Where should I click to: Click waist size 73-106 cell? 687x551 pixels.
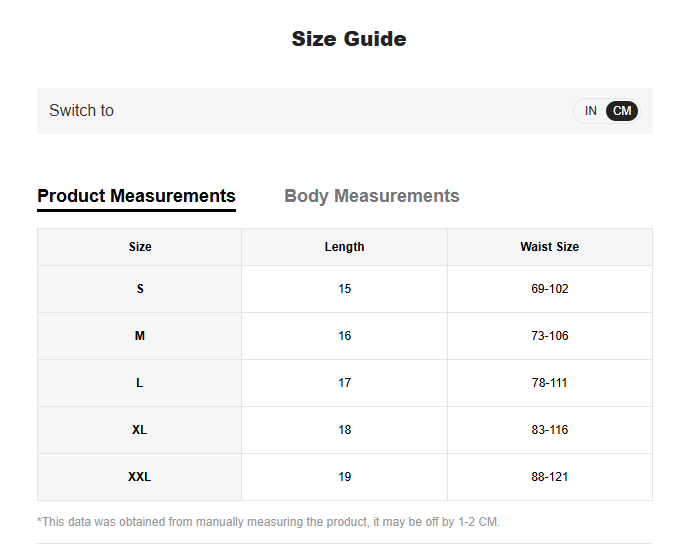549,336
